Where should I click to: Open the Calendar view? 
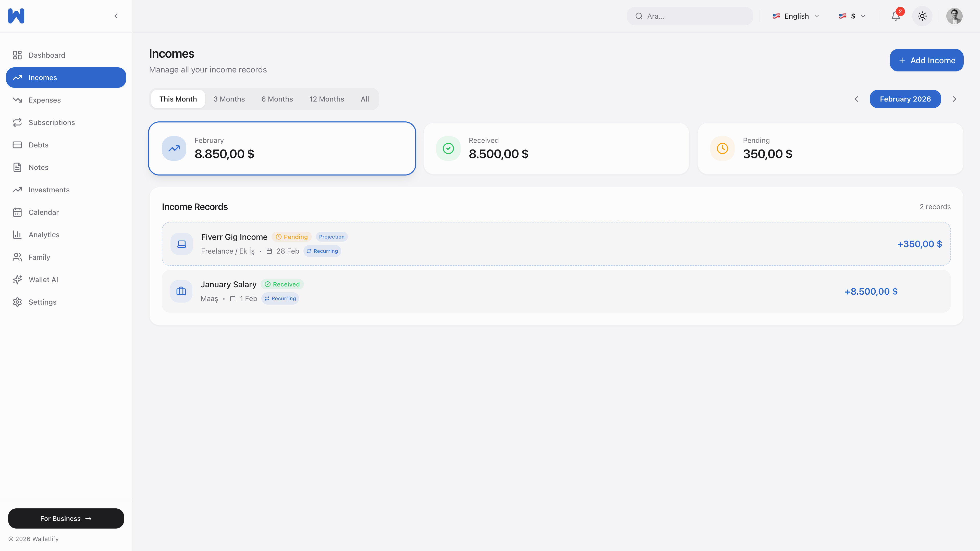click(44, 212)
